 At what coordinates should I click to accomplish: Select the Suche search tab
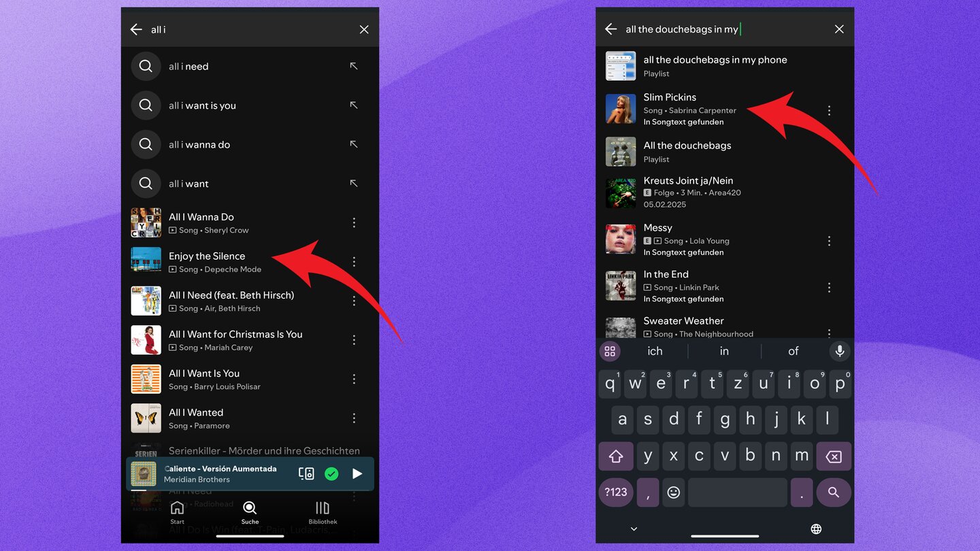point(250,512)
